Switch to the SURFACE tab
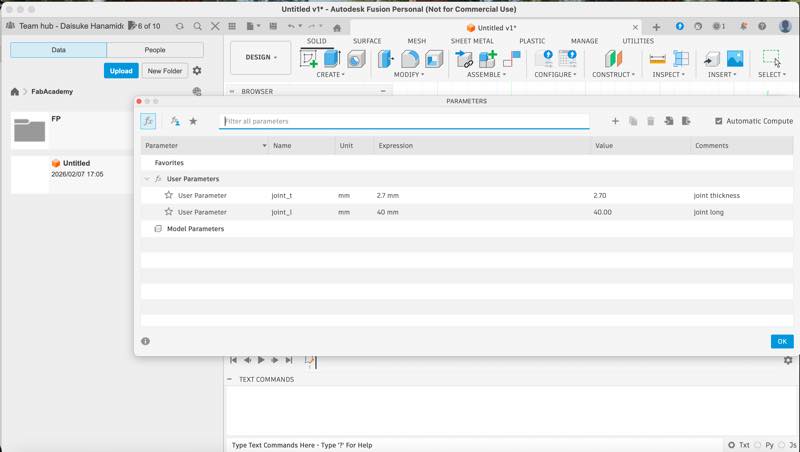800x452 pixels. pos(367,41)
